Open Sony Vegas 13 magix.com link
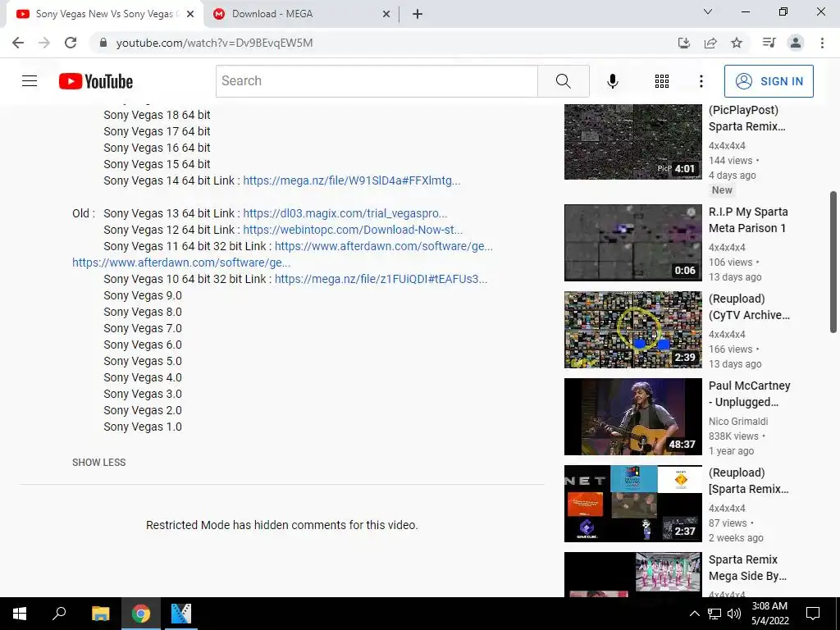Viewport: 840px width, 630px height. [345, 213]
